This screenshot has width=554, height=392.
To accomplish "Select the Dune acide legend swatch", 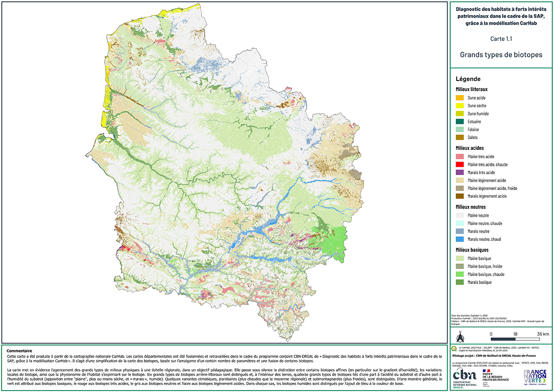I will tap(460, 98).
